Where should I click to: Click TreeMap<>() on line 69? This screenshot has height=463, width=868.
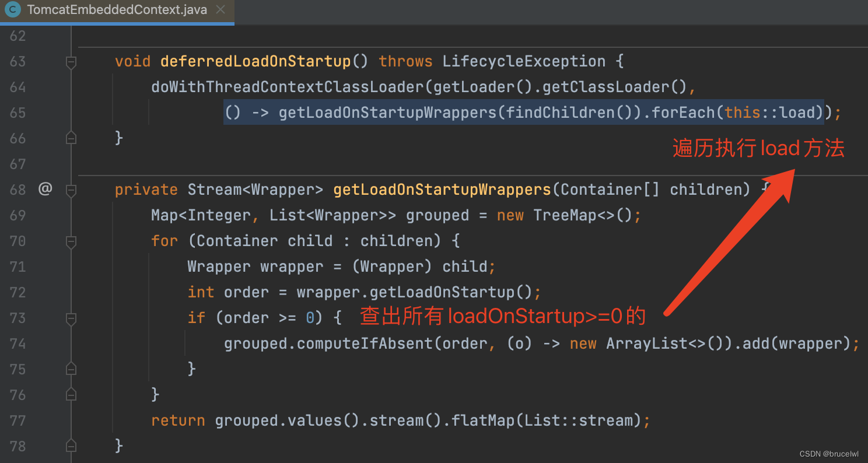[x=583, y=215]
